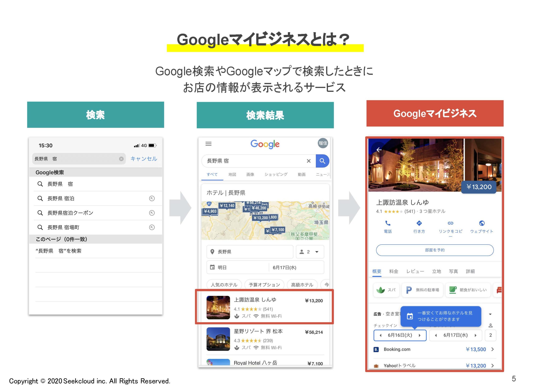Move checkout 6月17日(水) to previous day
The image size is (534, 392).
click(x=436, y=335)
